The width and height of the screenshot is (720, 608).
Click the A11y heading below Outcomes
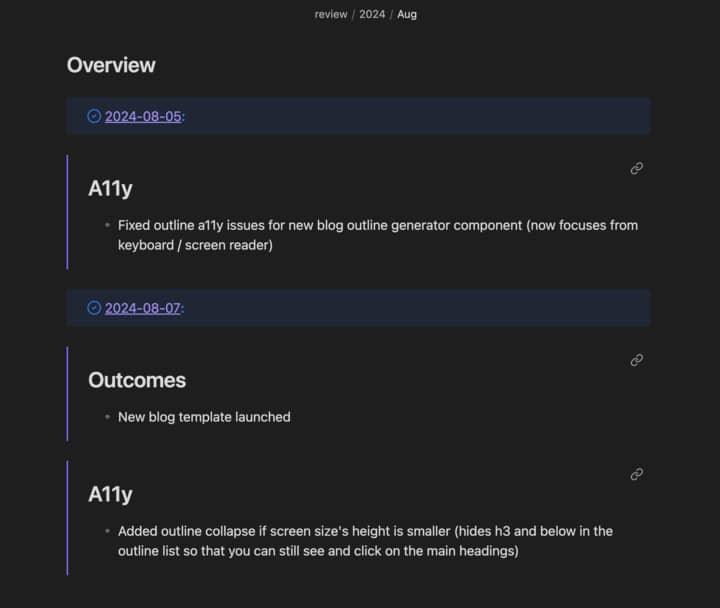pyautogui.click(x=110, y=494)
